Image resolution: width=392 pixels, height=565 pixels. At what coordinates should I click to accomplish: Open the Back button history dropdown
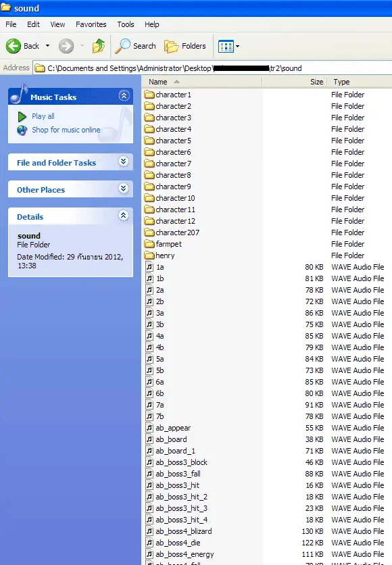point(47,46)
